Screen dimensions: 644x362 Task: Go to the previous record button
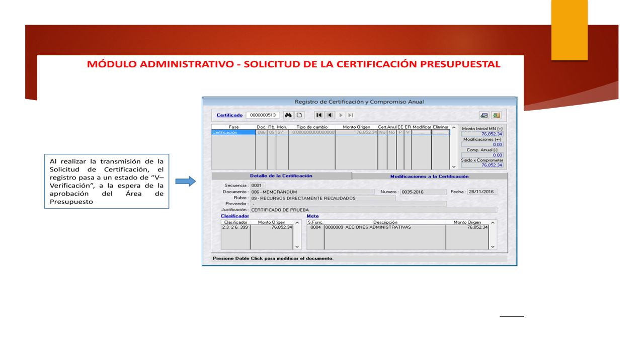[x=330, y=115]
